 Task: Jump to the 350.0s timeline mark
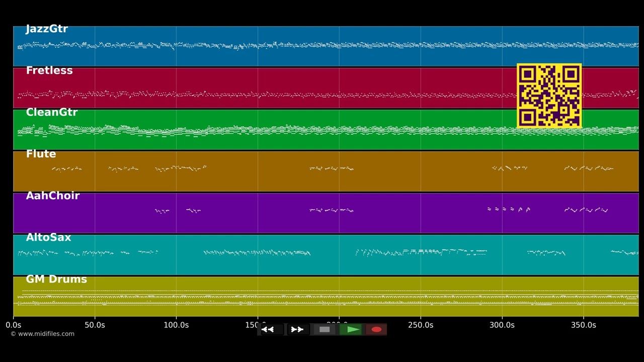click(x=584, y=325)
